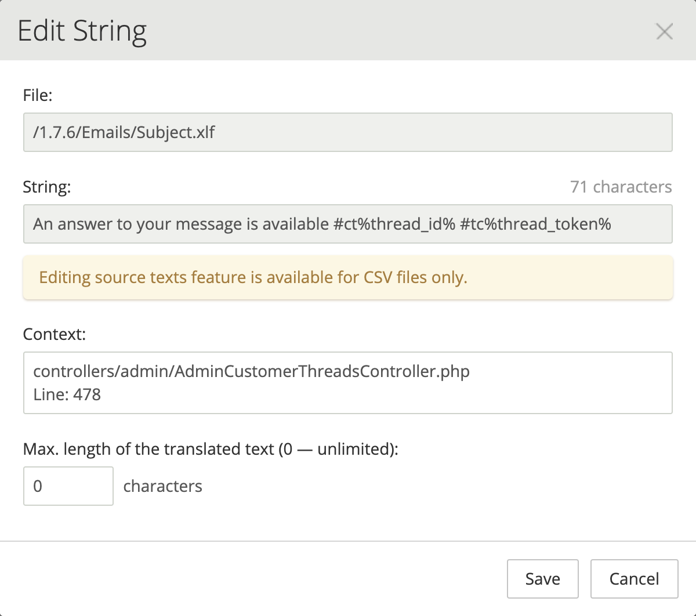696x616 pixels.
Task: Click the 'String:' label
Action: coord(46,187)
